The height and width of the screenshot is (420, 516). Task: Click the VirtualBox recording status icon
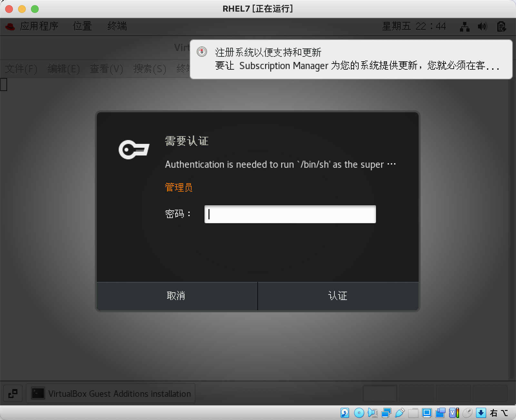pos(440,413)
